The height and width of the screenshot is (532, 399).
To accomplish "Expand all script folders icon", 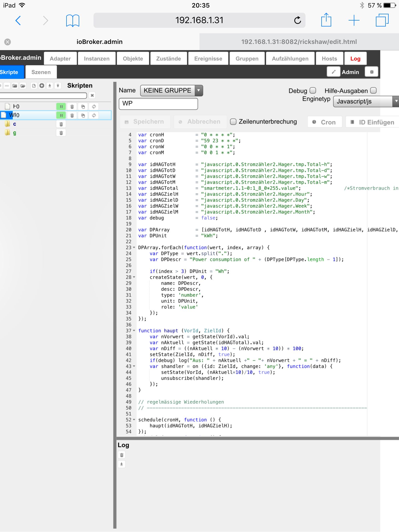I will pyautogui.click(x=23, y=86).
